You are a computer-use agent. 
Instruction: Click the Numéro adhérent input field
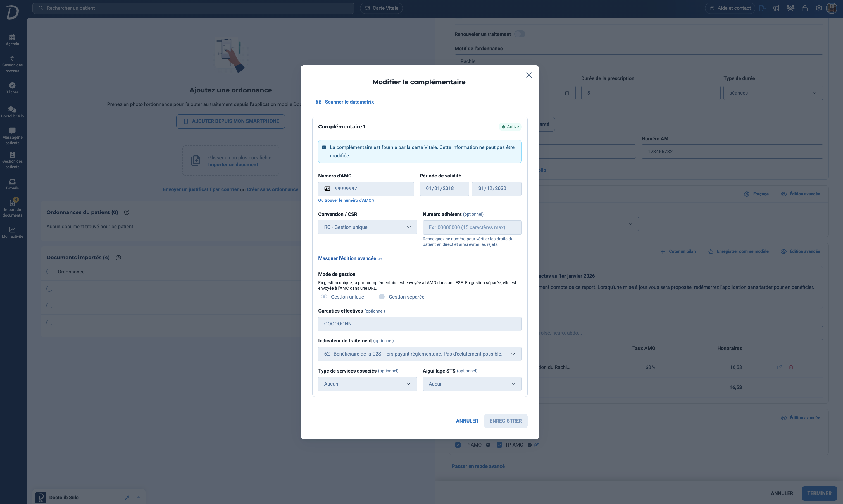tap(472, 227)
